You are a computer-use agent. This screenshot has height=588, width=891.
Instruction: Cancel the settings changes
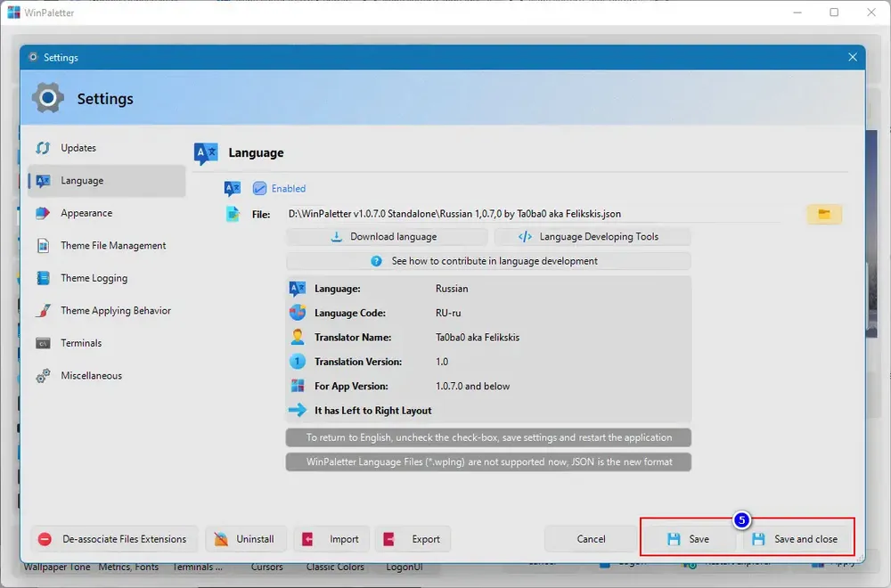[591, 539]
